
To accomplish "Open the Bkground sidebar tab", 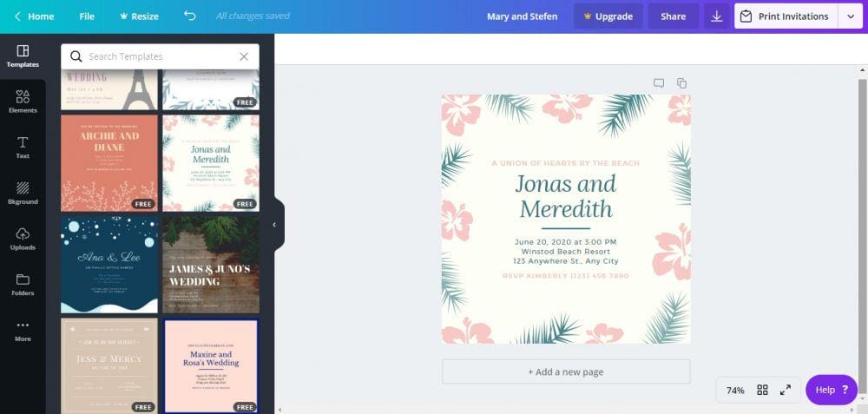I will tap(23, 194).
